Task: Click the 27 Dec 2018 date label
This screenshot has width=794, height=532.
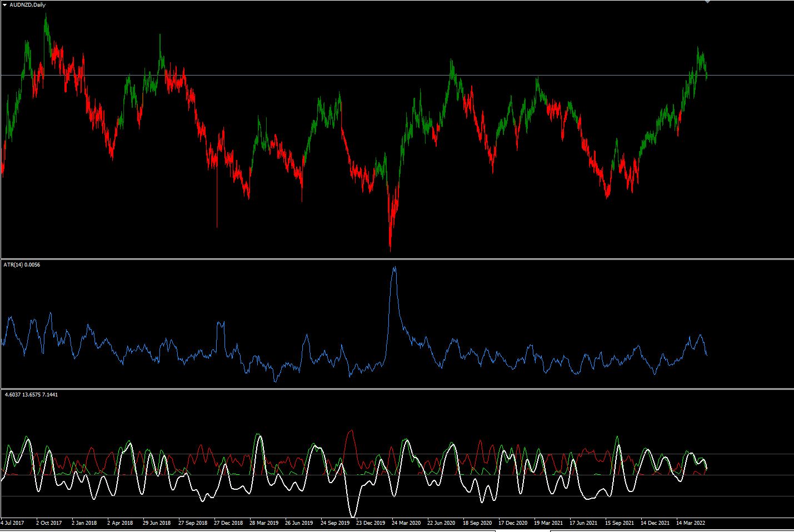Action: click(x=228, y=523)
